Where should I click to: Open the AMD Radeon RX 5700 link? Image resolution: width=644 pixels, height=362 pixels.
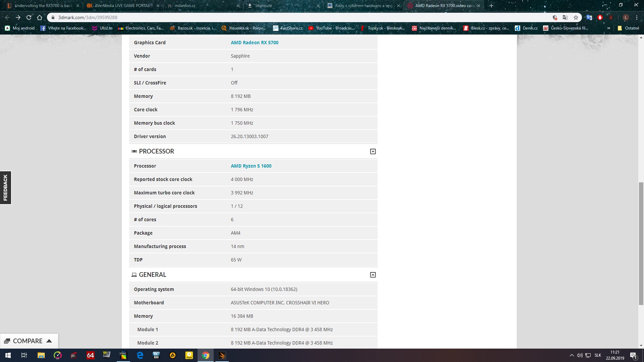(x=254, y=43)
